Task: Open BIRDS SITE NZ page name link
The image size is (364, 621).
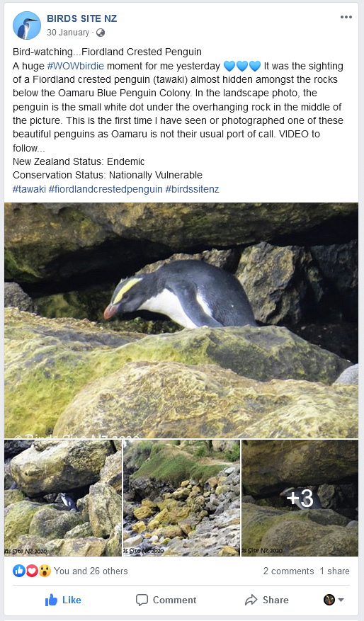Action: coord(82,18)
